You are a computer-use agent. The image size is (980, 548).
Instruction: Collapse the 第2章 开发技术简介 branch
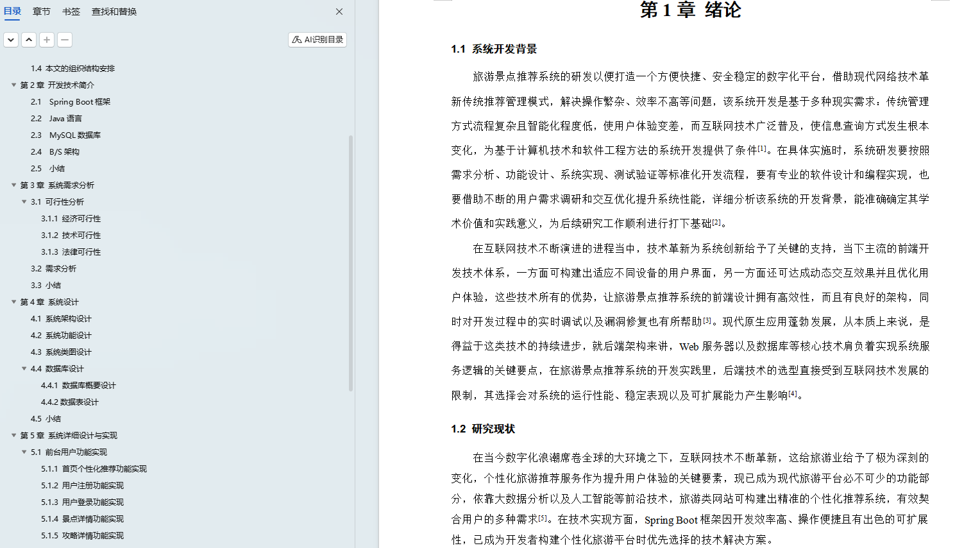13,84
